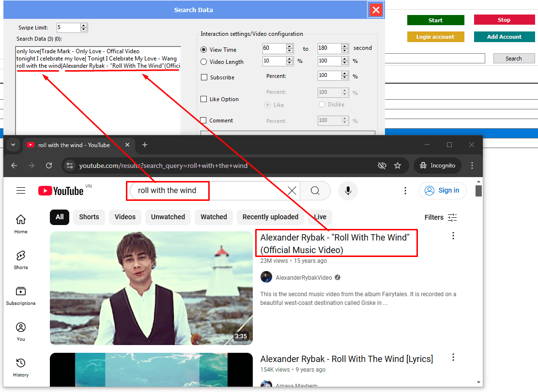Close the YouTube browser tab
Viewport: 538px width, 392px height.
[127, 145]
